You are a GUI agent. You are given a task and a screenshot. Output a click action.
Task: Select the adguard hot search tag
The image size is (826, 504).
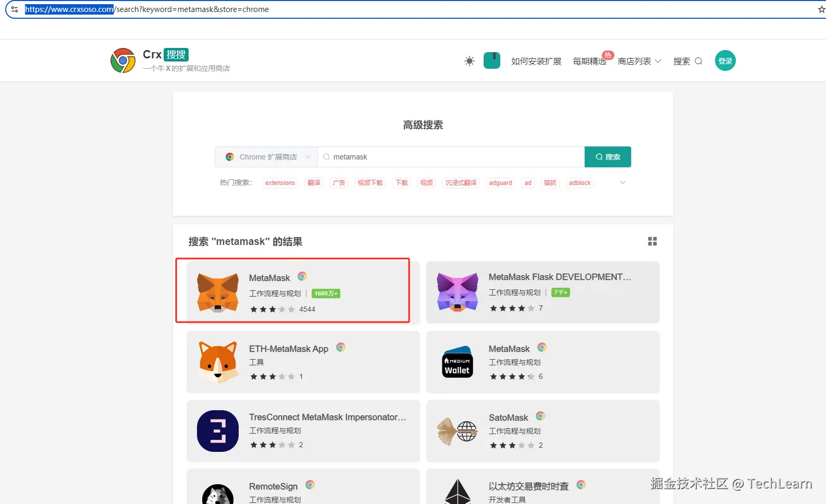500,183
